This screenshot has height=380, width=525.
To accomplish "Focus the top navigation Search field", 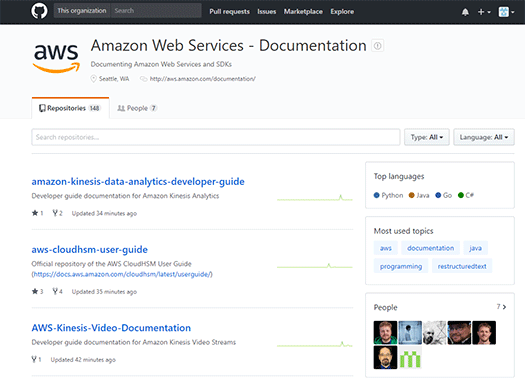I will pos(156,11).
